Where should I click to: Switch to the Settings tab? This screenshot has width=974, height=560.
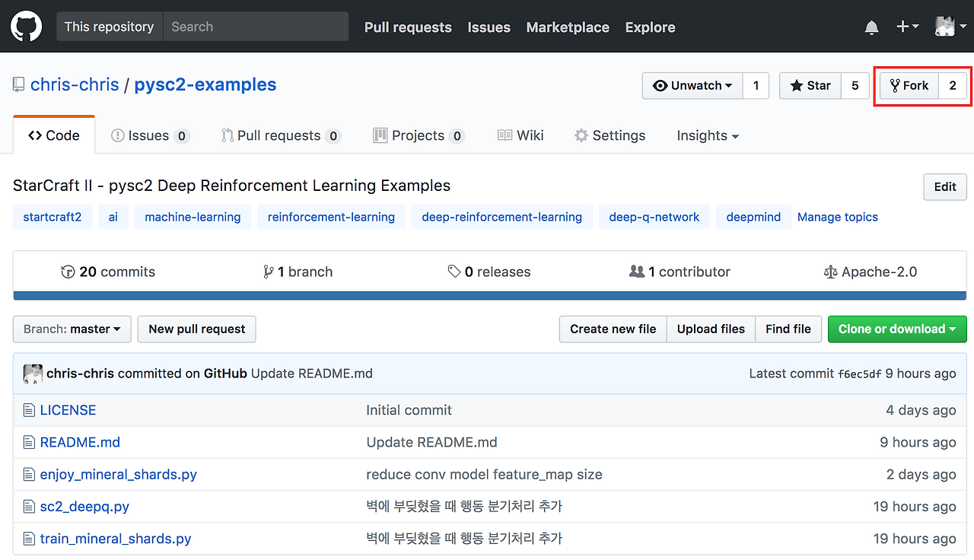pyautogui.click(x=610, y=135)
